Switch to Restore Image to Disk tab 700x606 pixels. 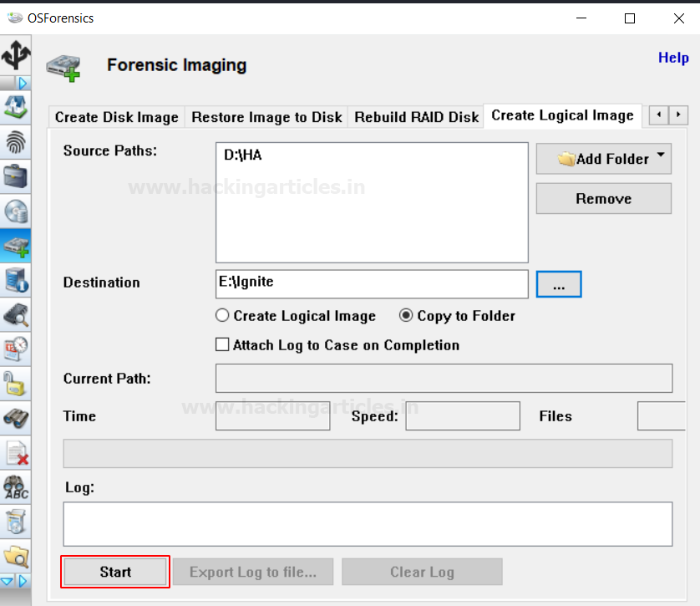coord(266,117)
